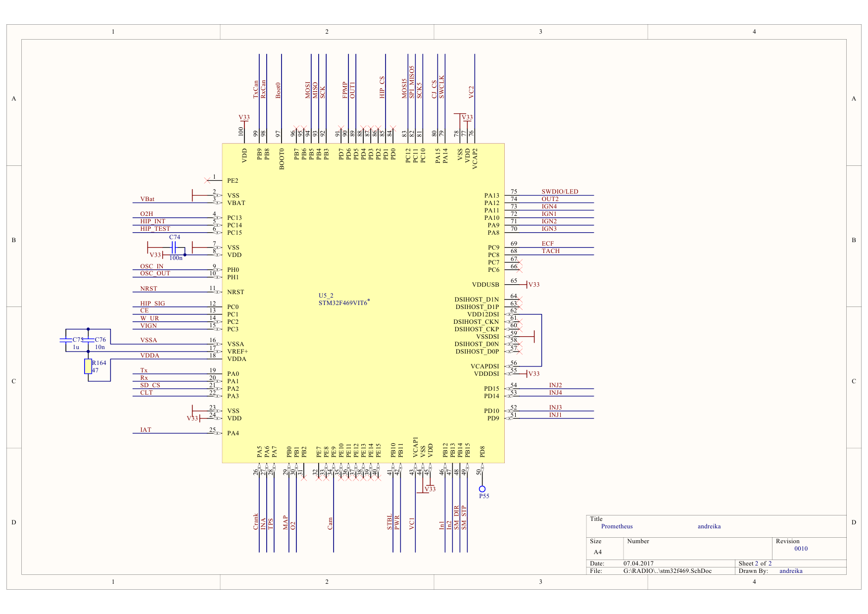Screen dimensions: 868x614
Task: Click the A4 size value
Action: (598, 552)
